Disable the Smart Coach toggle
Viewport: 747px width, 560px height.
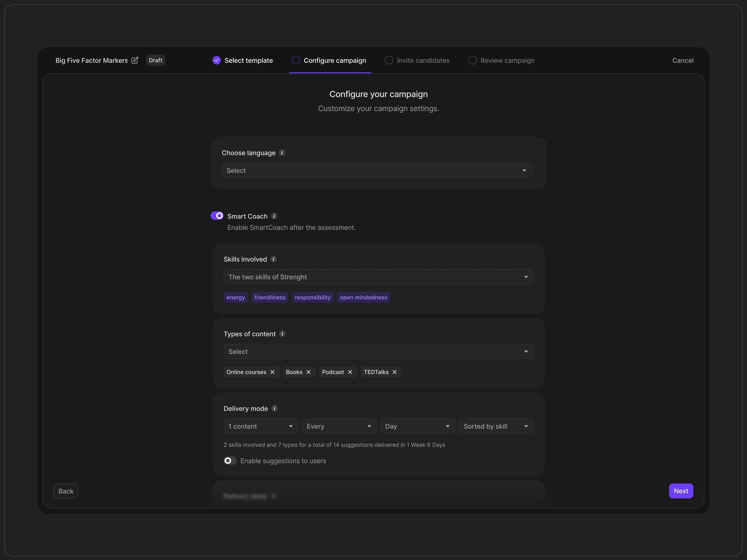[x=217, y=216]
